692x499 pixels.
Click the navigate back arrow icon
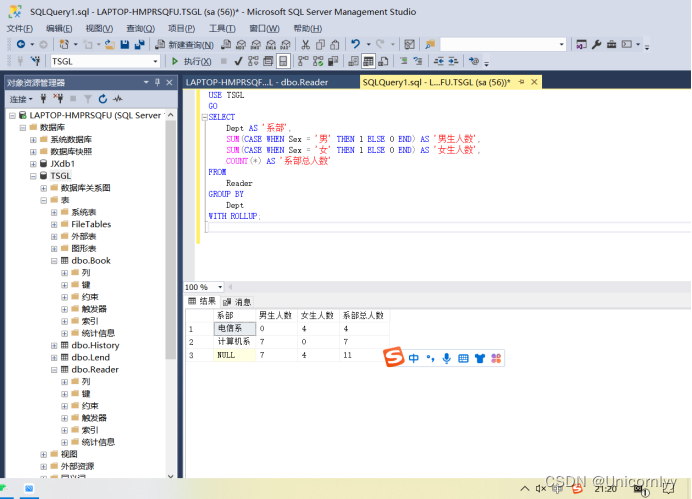pyautogui.click(x=21, y=44)
